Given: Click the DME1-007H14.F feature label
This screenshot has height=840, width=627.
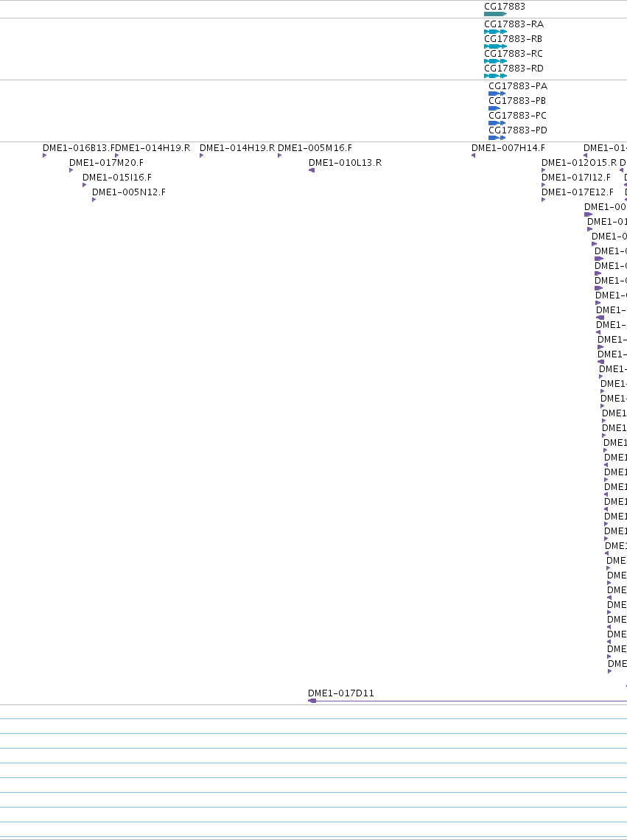Looking at the screenshot, I should (x=508, y=148).
